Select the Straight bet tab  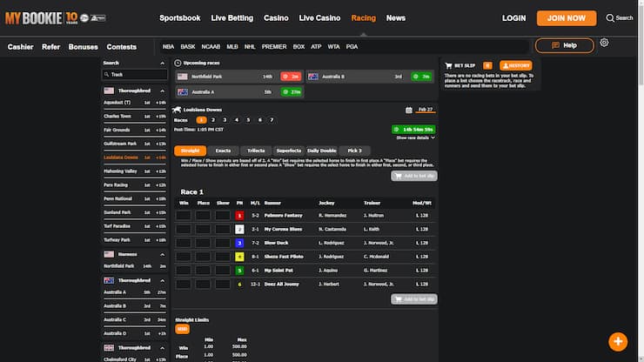click(x=191, y=151)
